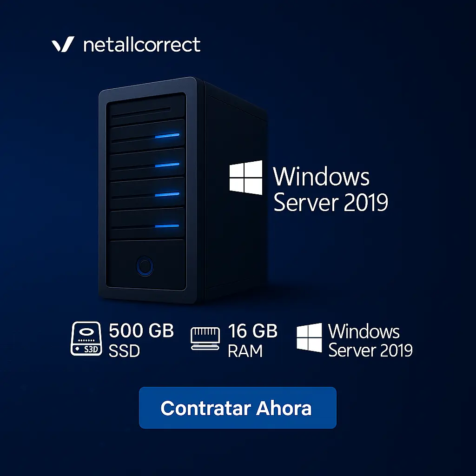
Task: Click the bottom blue LED drive bay
Action: [x=147, y=224]
